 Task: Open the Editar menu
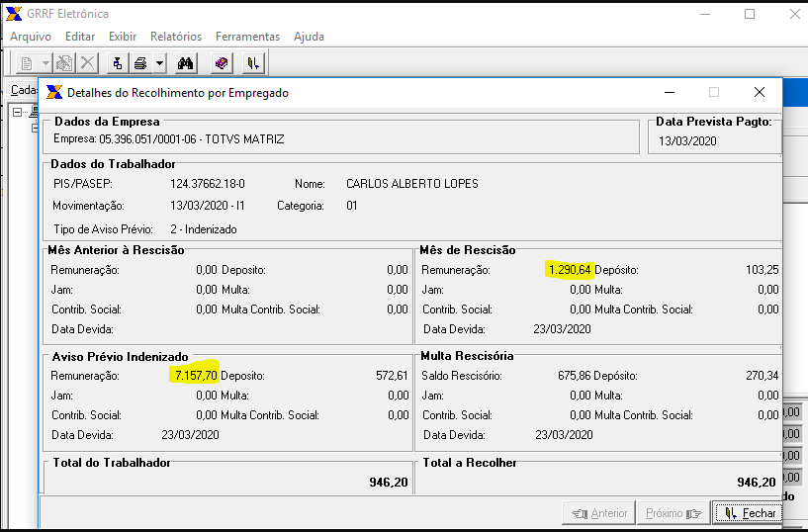80,37
